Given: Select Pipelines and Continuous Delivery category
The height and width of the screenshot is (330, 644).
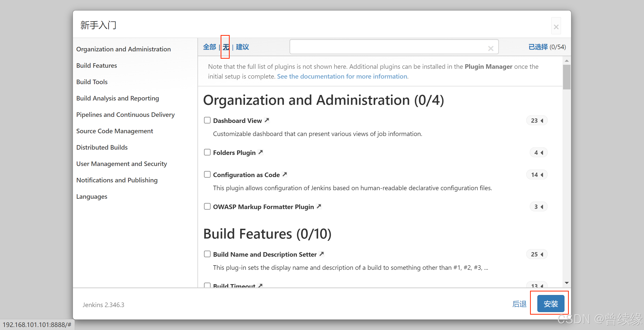Looking at the screenshot, I should 126,115.
